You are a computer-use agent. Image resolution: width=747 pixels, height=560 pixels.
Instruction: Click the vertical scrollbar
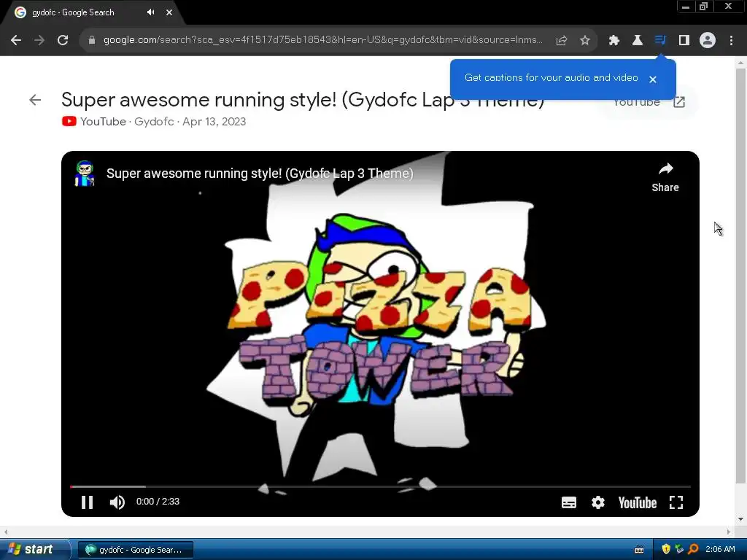[x=740, y=275]
